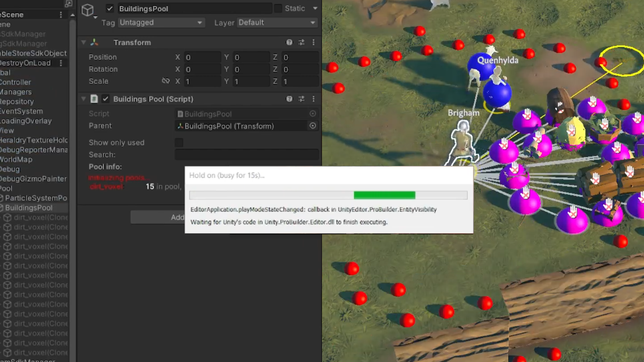Image resolution: width=644 pixels, height=362 pixels.
Task: Select the Parent BuildingsPool (Transform) field
Action: tap(241, 126)
